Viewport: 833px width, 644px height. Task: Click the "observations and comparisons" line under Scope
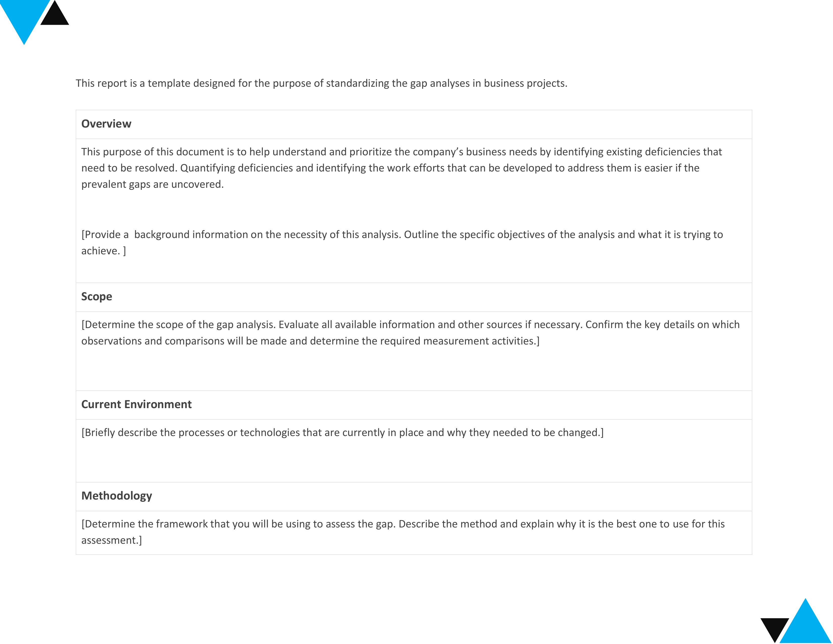pyautogui.click(x=310, y=341)
